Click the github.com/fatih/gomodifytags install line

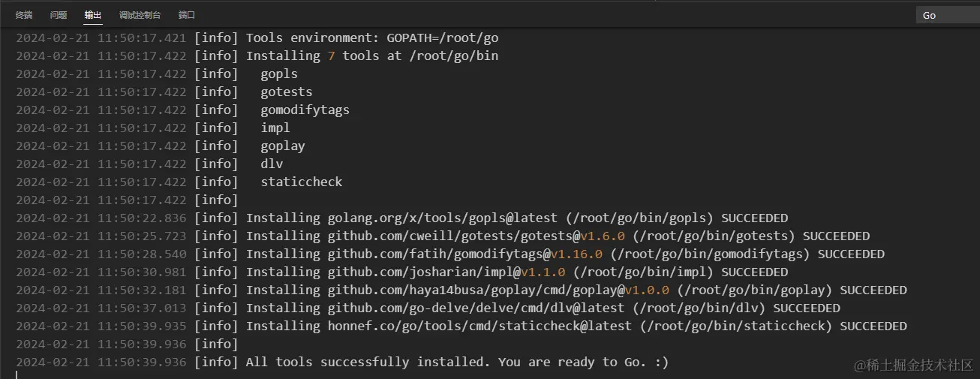[565, 254]
